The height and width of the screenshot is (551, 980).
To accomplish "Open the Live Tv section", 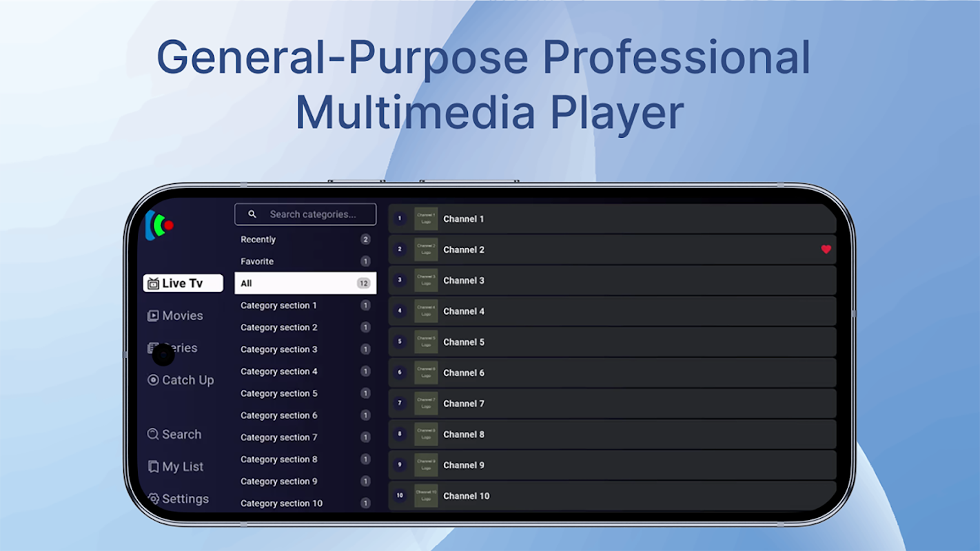I will click(183, 283).
